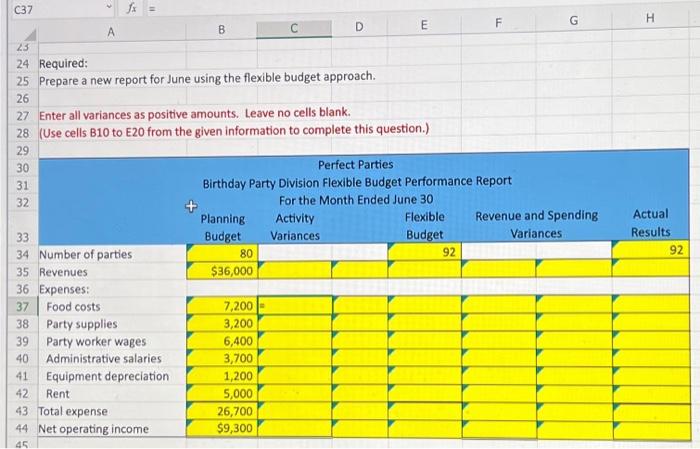The image size is (700, 449).
Task: Select column F header
Action: [498, 23]
